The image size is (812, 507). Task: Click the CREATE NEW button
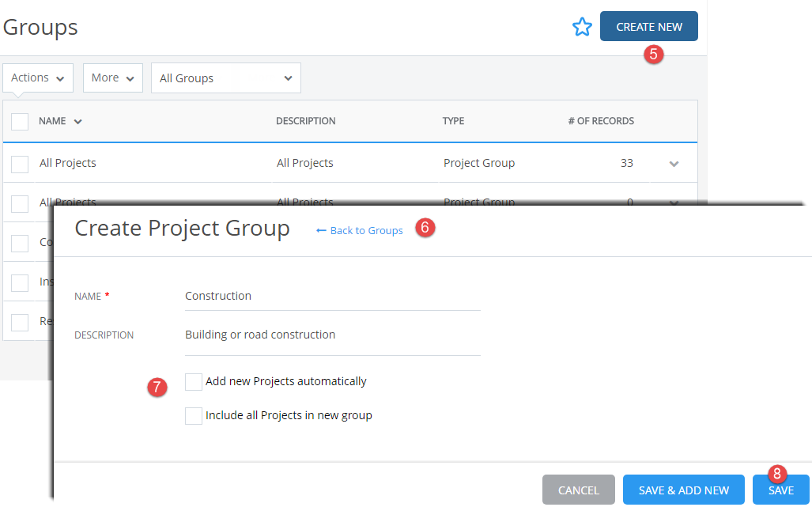pyautogui.click(x=649, y=26)
